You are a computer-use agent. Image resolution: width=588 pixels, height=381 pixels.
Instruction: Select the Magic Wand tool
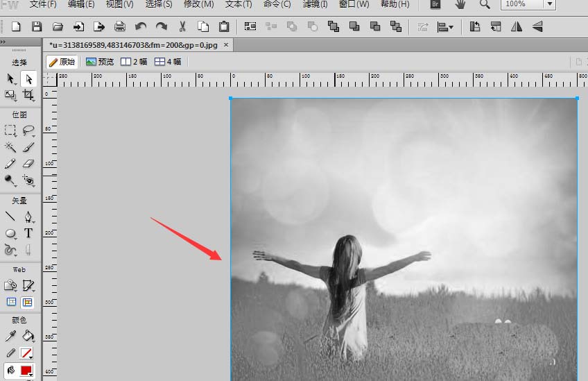pyautogui.click(x=10, y=147)
